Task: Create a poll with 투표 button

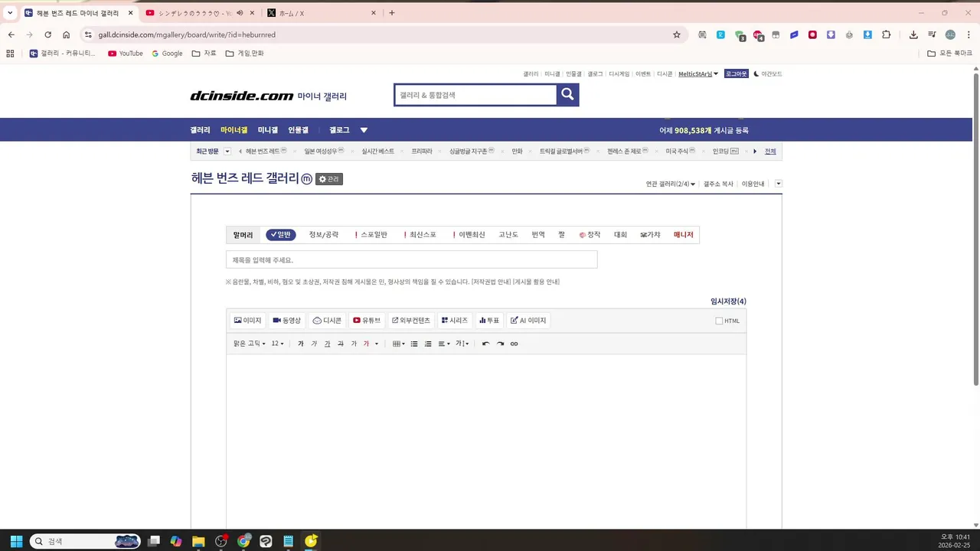Action: tap(488, 321)
